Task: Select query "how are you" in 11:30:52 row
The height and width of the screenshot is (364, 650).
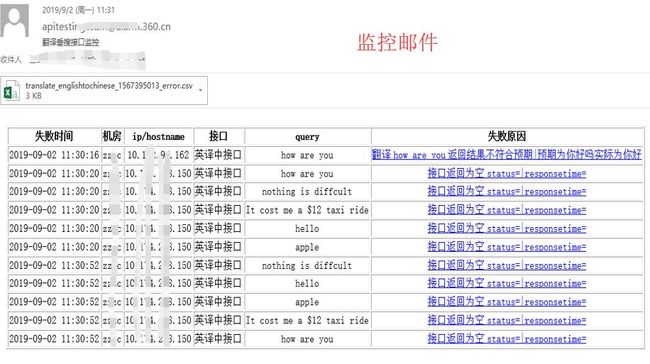Action: click(307, 339)
